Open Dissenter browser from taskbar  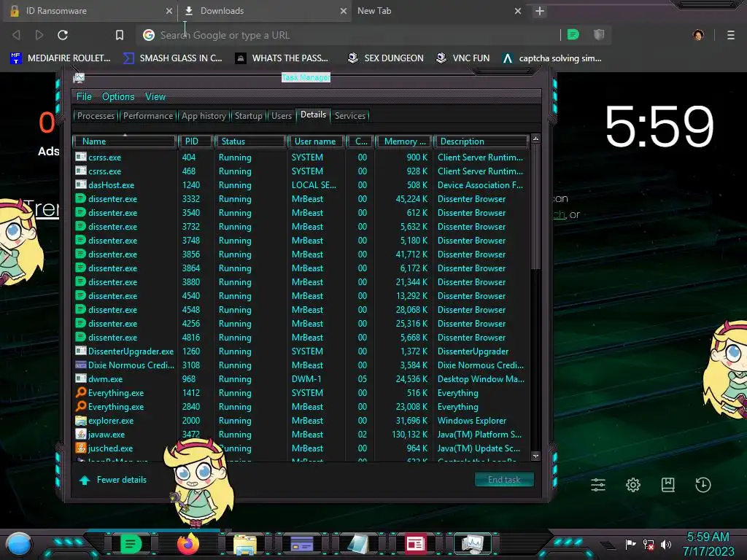click(131, 544)
